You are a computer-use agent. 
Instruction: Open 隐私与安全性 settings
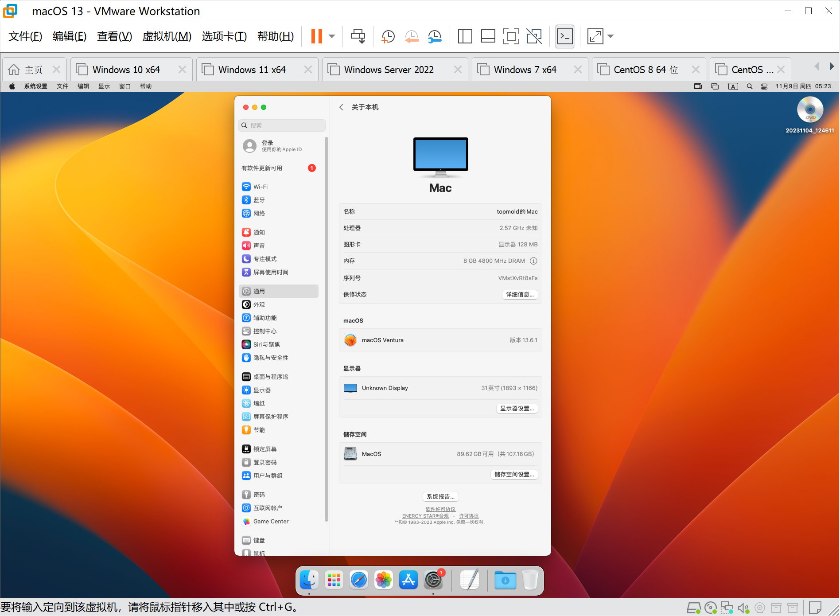[279, 358]
